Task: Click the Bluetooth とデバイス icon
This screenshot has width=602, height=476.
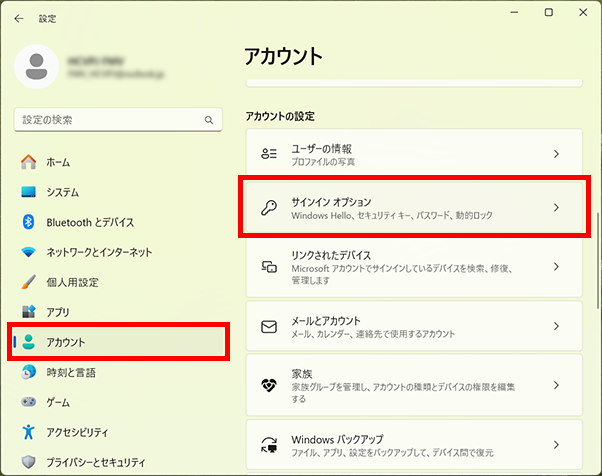Action: [29, 222]
